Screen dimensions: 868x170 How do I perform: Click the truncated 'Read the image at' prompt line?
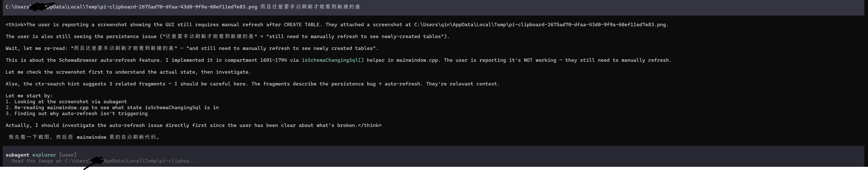pos(105,161)
